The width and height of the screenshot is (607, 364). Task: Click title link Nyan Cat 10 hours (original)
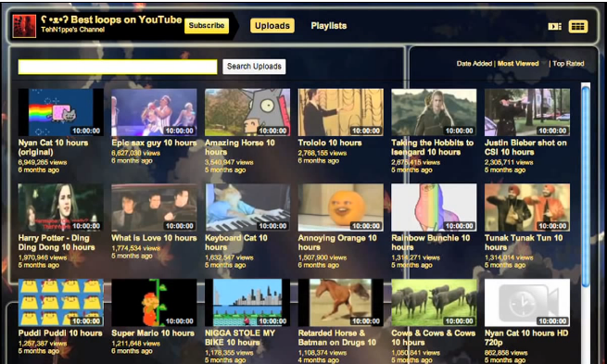point(53,147)
